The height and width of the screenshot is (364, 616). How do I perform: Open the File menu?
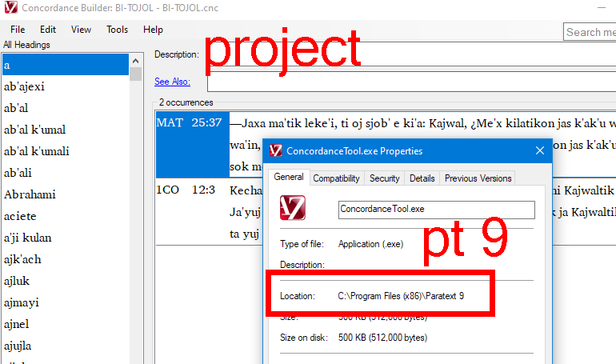17,30
